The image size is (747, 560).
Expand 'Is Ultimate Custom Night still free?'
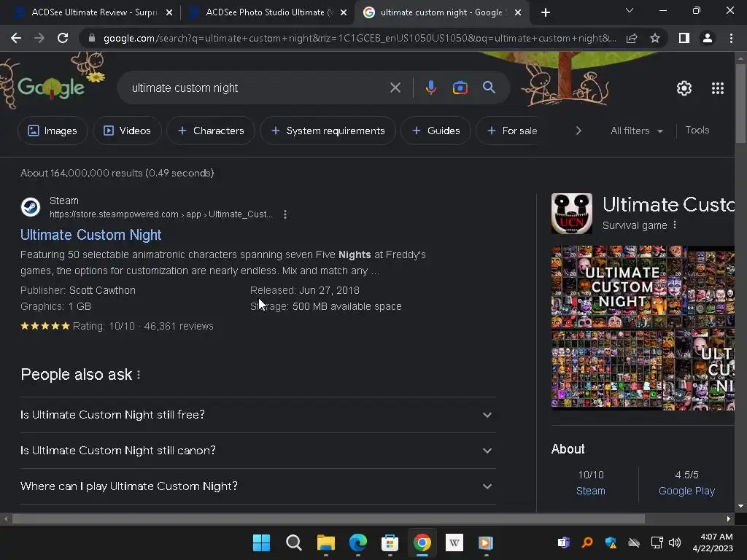258,415
